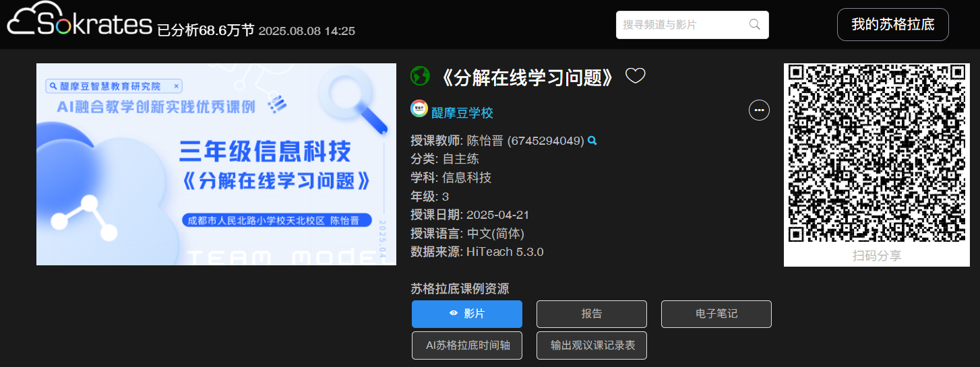
Task: Click the green globe public icon
Action: pos(420,76)
